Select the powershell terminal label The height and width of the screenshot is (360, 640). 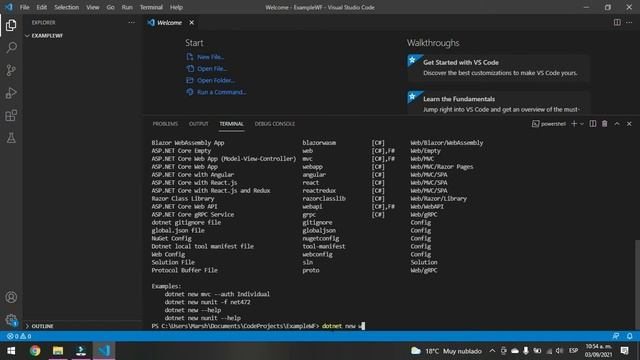[549, 124]
